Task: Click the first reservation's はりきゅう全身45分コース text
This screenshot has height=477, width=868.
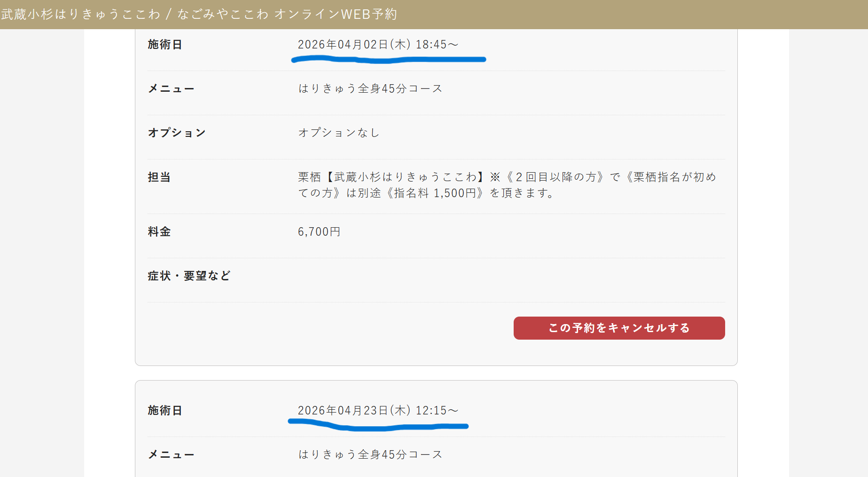Action: click(370, 89)
